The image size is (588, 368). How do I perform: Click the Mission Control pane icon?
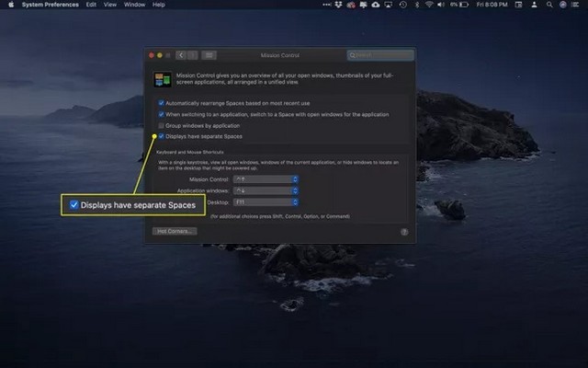(163, 79)
